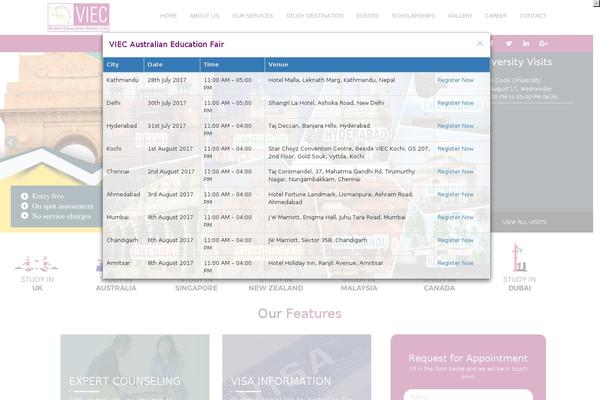
Task: Open the Study in New Zealand link
Action: click(276, 288)
